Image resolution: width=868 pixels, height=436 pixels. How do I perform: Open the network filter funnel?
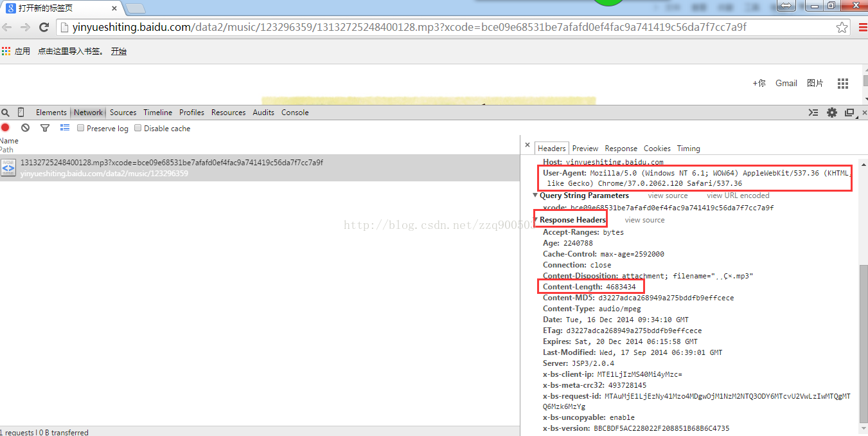[45, 128]
